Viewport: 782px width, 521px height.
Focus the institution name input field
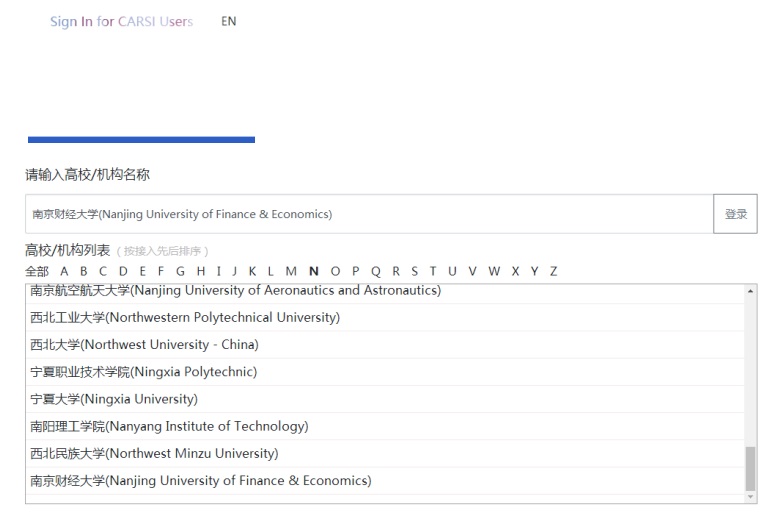[369, 214]
